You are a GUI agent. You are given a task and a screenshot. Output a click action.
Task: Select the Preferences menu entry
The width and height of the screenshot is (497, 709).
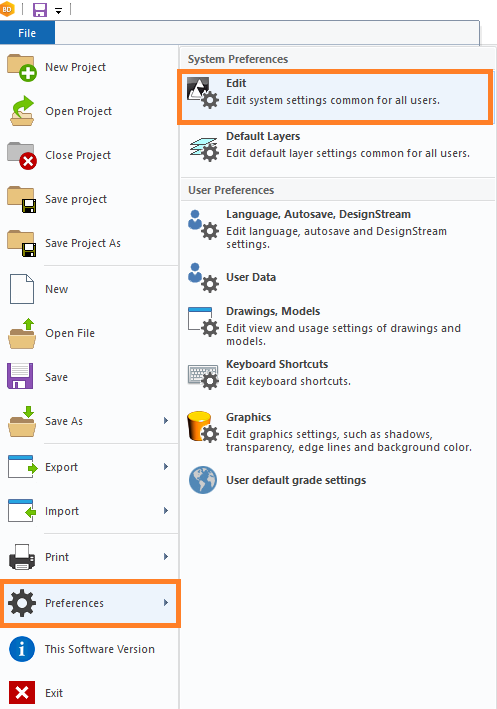pyautogui.click(x=90, y=603)
